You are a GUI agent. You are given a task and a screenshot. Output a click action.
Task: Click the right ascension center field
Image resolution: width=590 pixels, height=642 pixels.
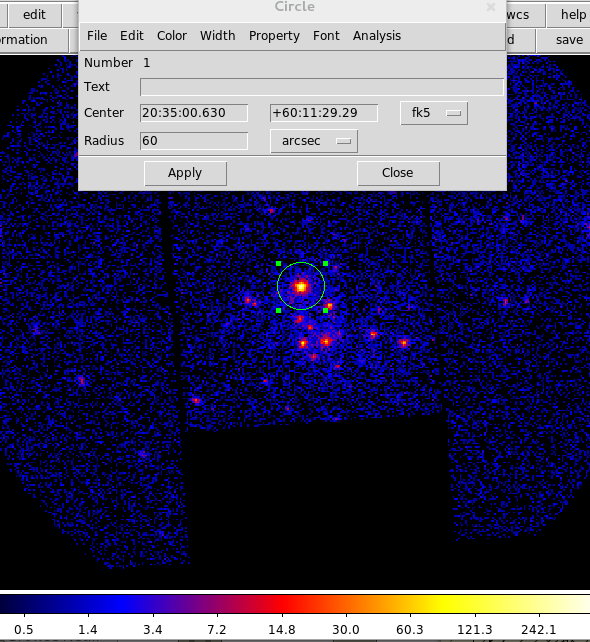point(194,113)
